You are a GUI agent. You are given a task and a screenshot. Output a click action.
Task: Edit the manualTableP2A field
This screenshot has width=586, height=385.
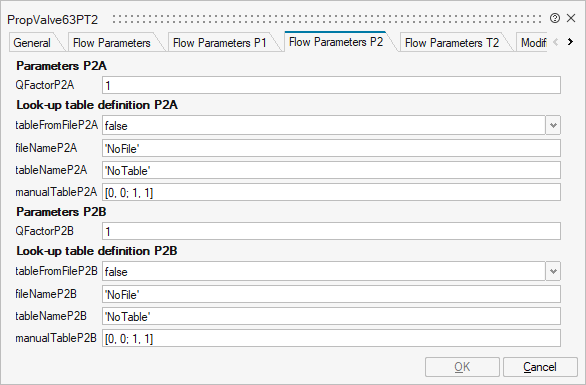(331, 192)
